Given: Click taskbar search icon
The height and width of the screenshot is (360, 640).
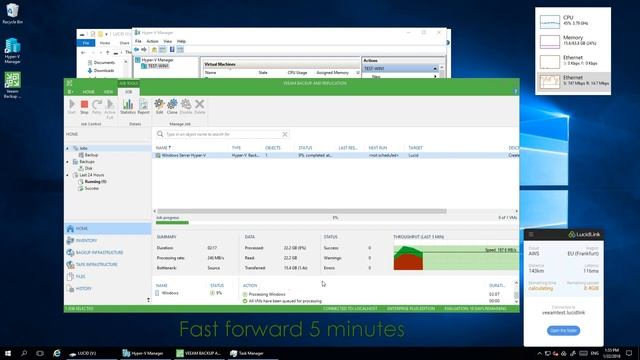Looking at the screenshot, I should point(24,353).
